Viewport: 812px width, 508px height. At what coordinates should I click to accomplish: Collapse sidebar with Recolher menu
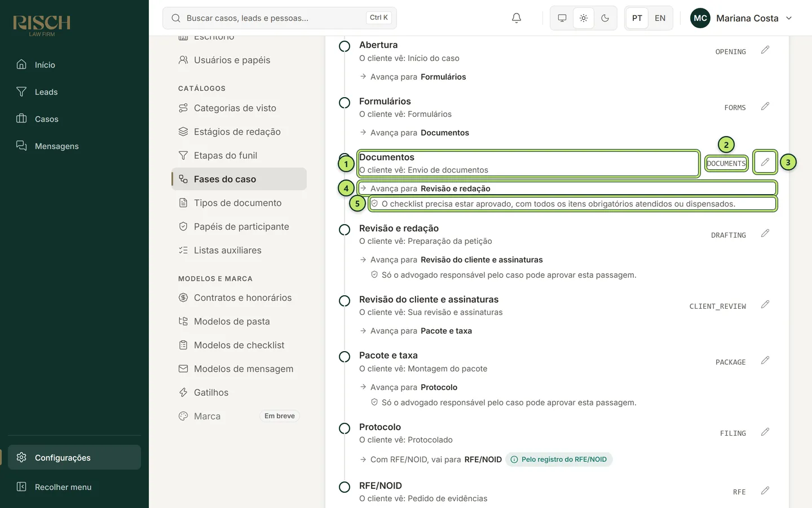[74, 487]
